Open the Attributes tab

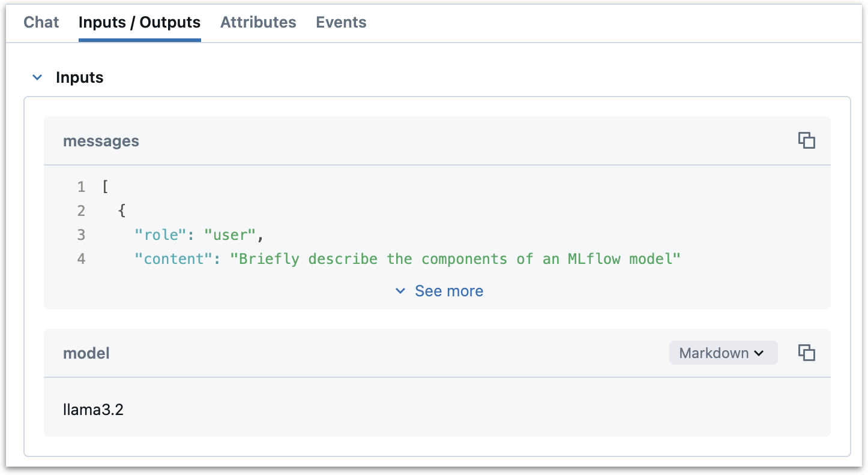258,22
